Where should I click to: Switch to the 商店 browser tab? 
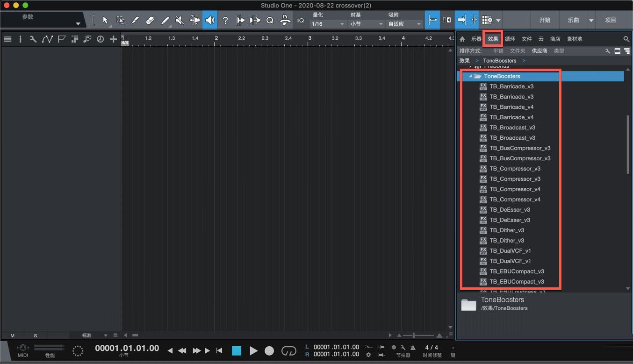click(555, 39)
